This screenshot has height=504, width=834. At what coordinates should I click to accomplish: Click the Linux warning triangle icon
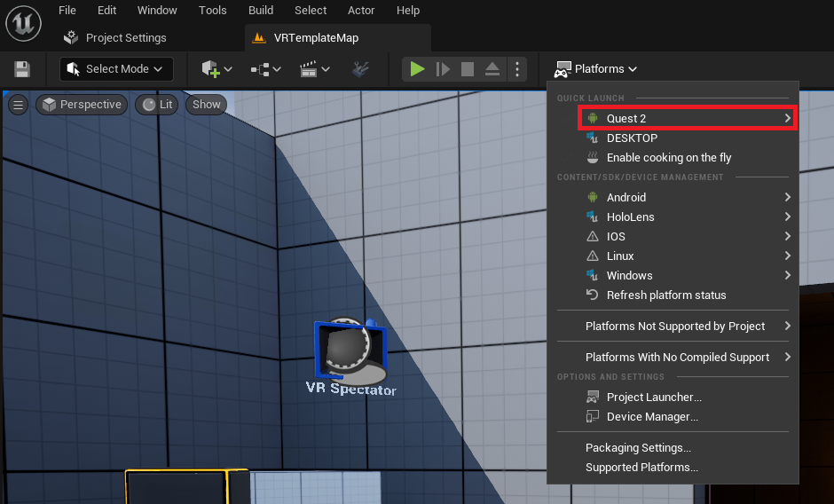coord(593,256)
